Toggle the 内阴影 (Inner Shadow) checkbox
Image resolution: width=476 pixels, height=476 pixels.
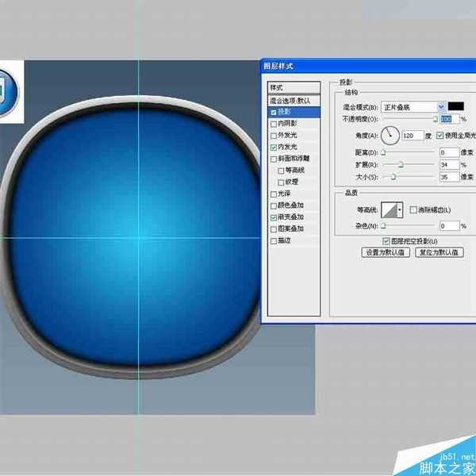[x=274, y=124]
